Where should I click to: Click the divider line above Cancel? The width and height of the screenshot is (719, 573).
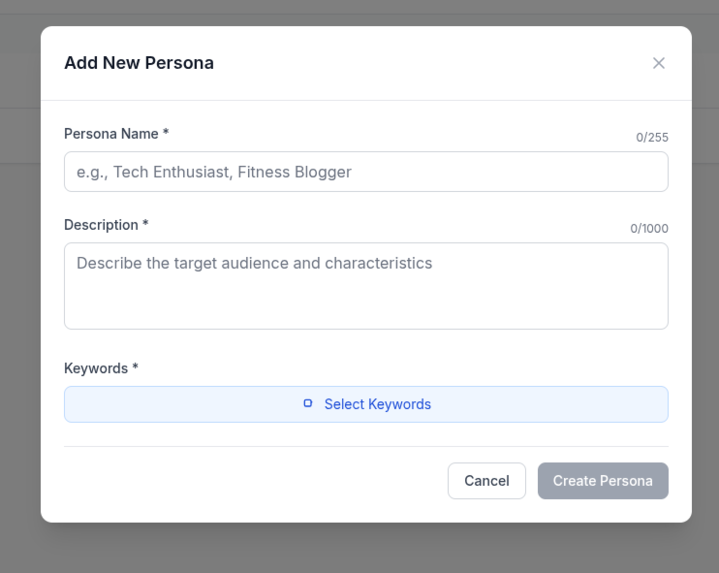click(366, 446)
